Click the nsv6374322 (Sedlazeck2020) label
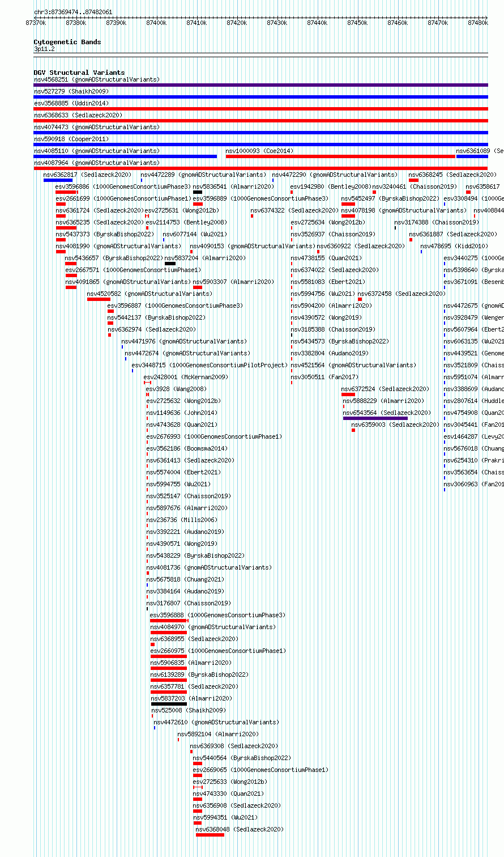The image size is (504, 857). [x=294, y=210]
